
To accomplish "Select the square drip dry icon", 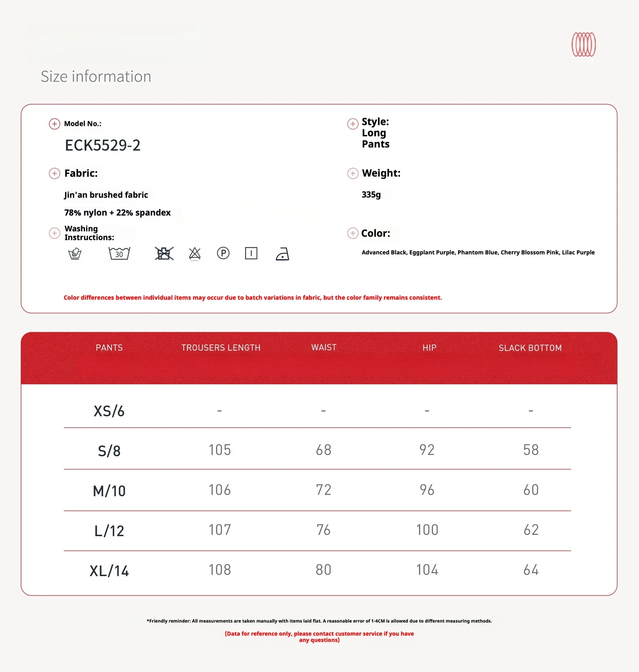I will pyautogui.click(x=251, y=253).
